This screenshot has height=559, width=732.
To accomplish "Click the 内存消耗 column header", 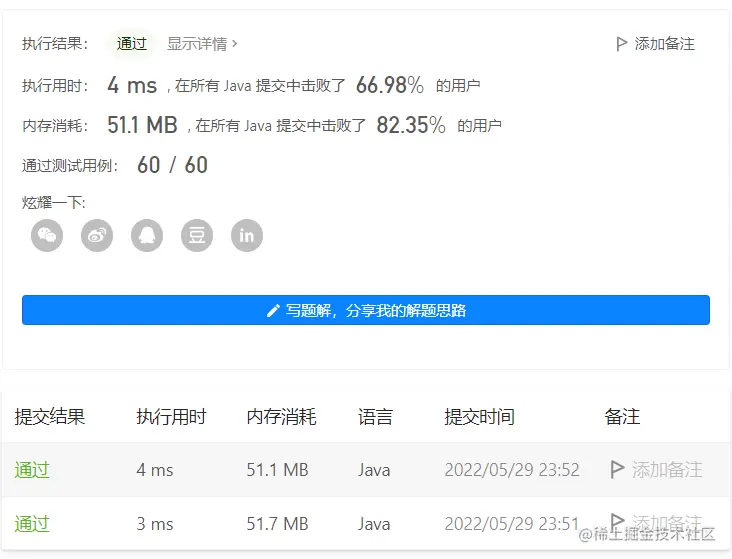I will coord(282,417).
